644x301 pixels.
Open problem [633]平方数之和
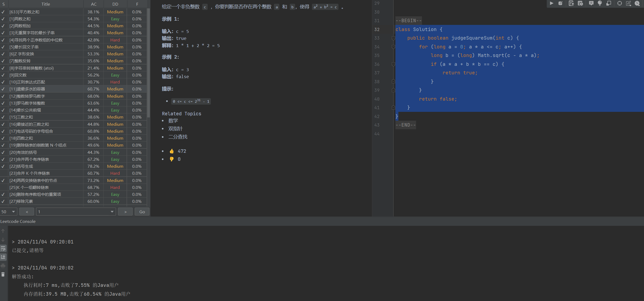(24, 12)
